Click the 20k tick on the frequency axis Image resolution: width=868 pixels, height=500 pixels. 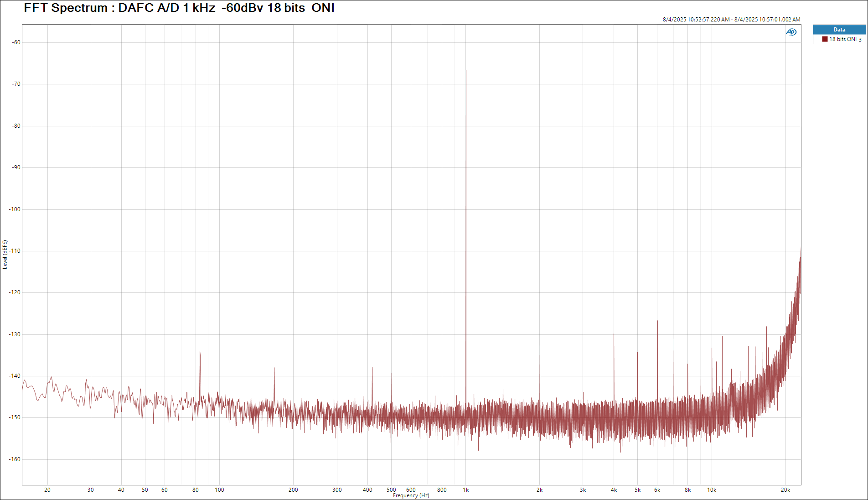785,490
